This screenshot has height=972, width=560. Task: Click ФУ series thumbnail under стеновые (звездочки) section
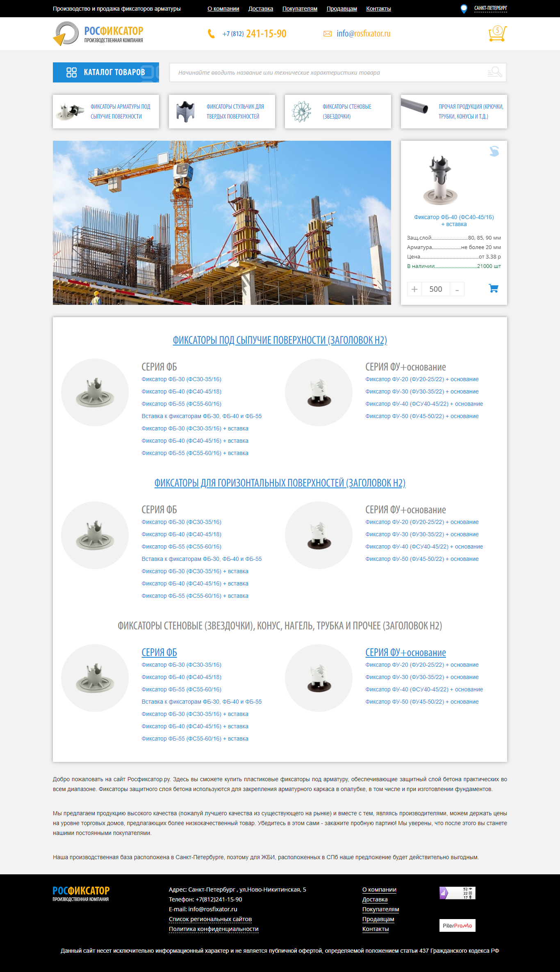coord(319,678)
